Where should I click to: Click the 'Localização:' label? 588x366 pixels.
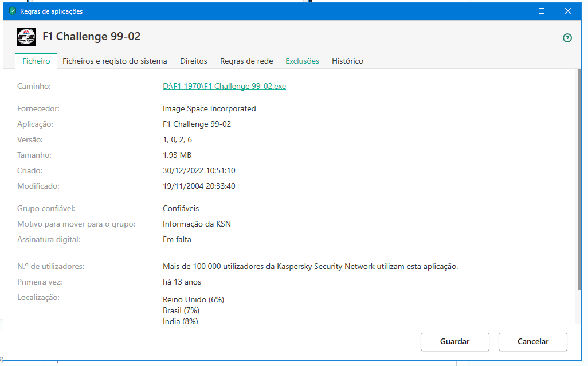pyautogui.click(x=38, y=297)
